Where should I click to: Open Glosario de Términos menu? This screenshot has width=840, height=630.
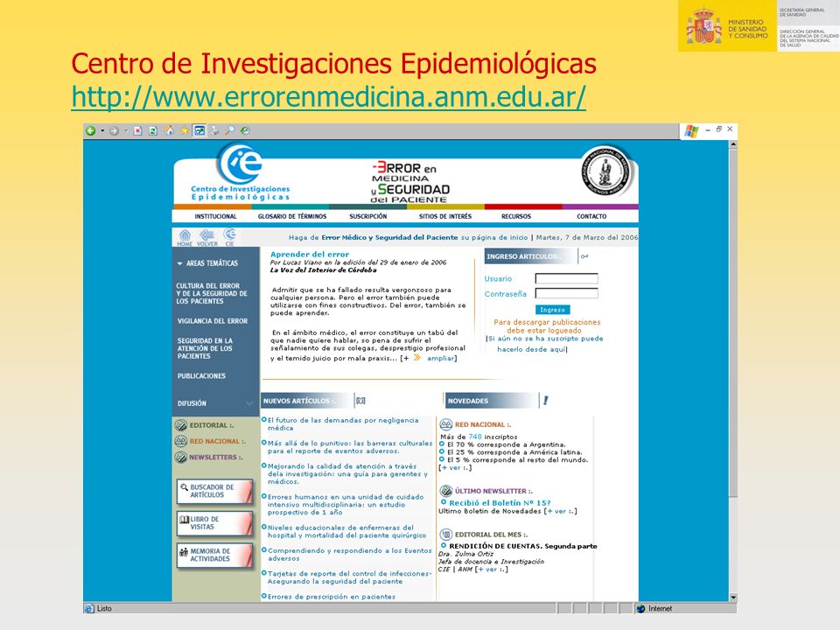click(292, 216)
